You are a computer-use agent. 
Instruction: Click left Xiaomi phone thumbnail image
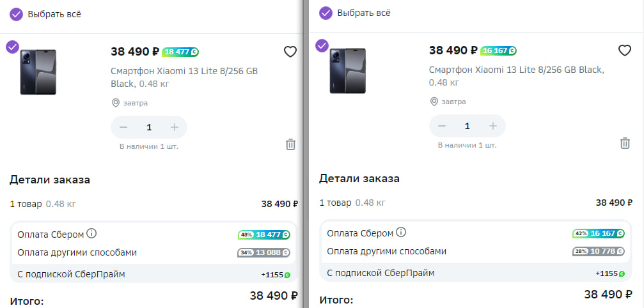[x=38, y=72]
